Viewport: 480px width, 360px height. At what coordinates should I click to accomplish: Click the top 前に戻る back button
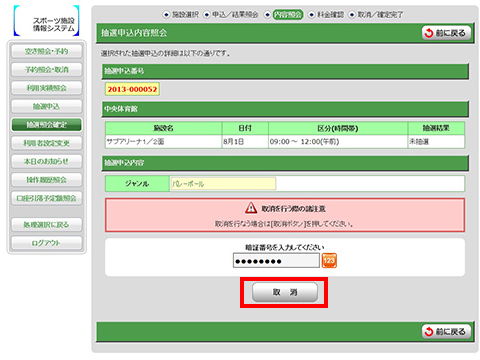click(x=446, y=33)
